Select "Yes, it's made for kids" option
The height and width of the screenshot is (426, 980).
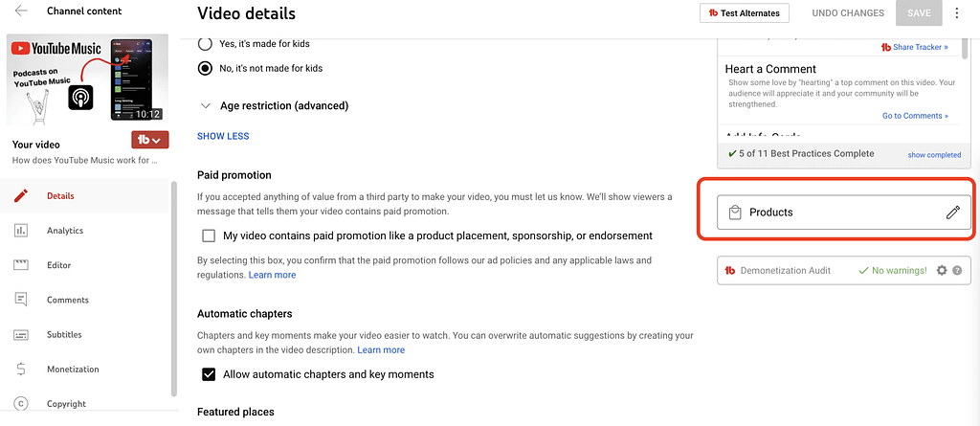pyautogui.click(x=205, y=44)
